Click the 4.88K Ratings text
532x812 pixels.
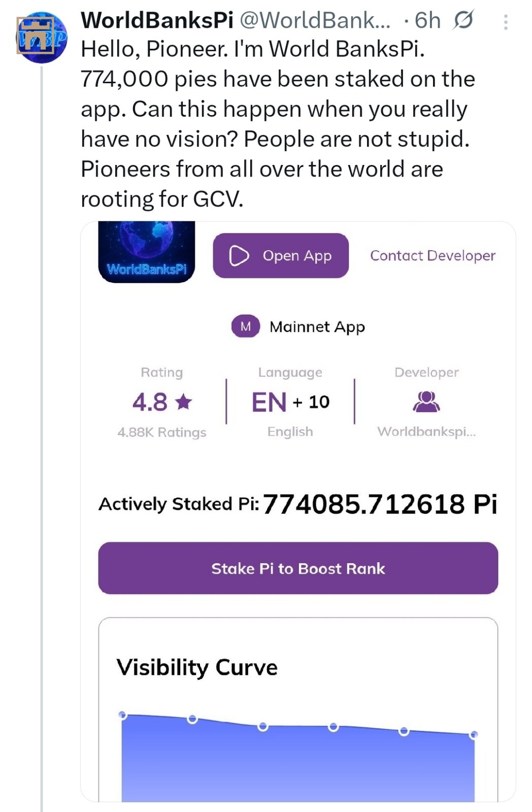tap(162, 432)
